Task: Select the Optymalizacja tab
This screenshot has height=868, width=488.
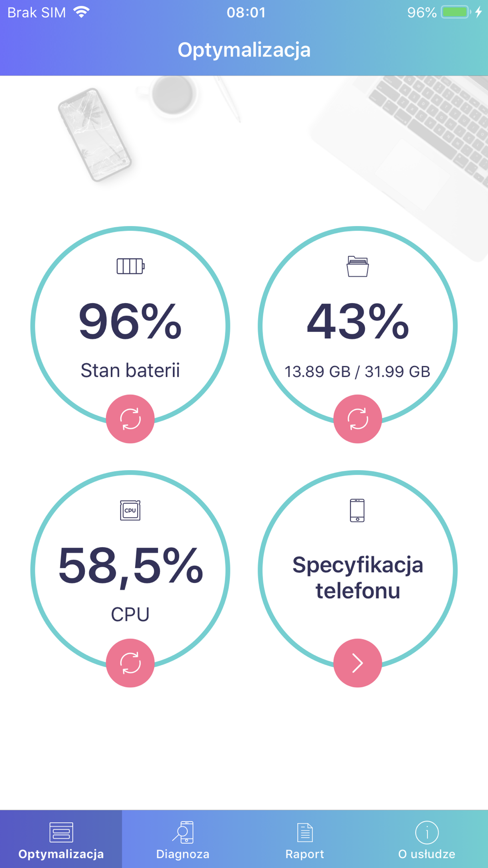Action: click(61, 839)
